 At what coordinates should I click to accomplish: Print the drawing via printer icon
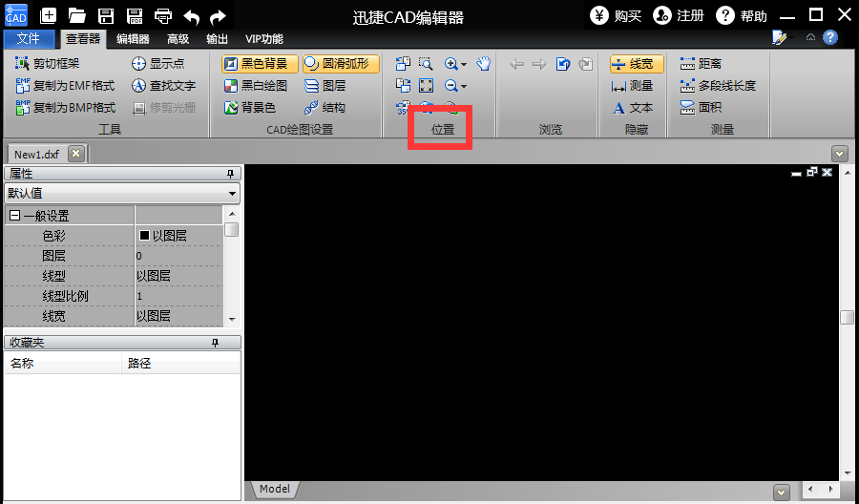pos(162,15)
